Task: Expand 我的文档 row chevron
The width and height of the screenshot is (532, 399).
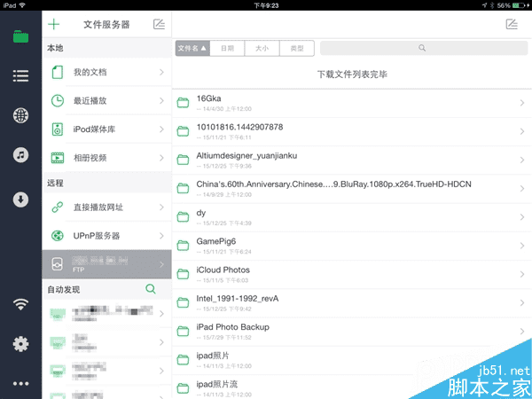Action: [x=162, y=73]
